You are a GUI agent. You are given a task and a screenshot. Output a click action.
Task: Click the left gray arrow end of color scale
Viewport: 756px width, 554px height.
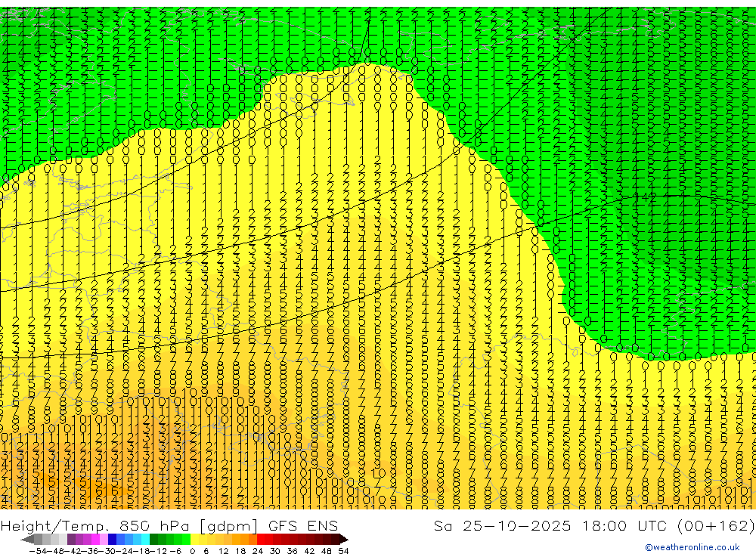(27, 540)
